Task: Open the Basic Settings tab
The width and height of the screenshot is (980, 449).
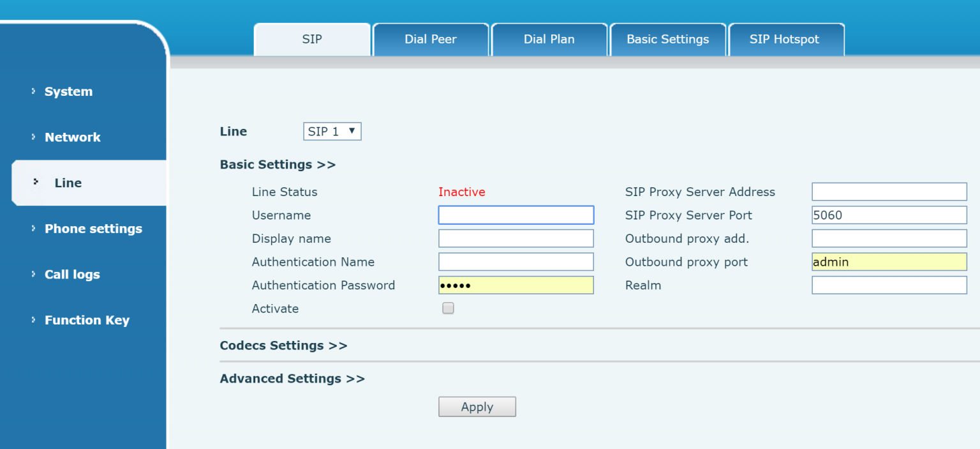Action: tap(667, 40)
